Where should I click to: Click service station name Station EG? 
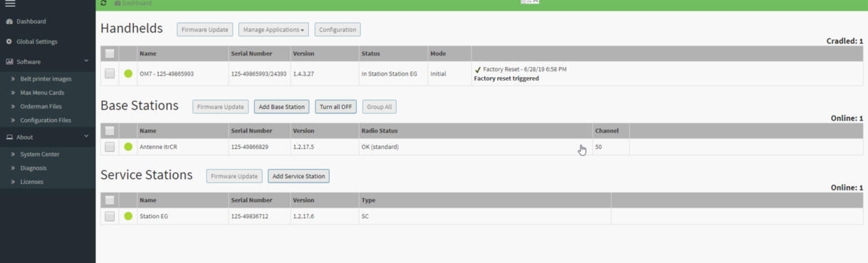tap(154, 216)
